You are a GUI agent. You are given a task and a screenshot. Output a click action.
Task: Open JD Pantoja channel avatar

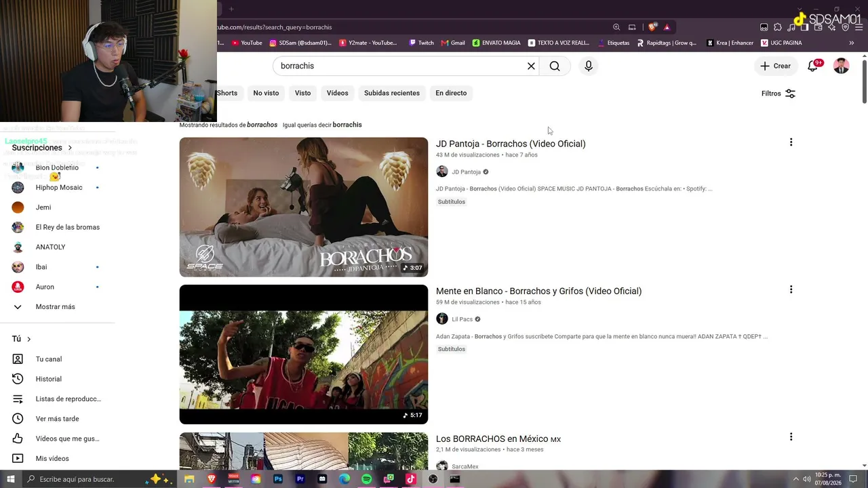[x=442, y=171]
